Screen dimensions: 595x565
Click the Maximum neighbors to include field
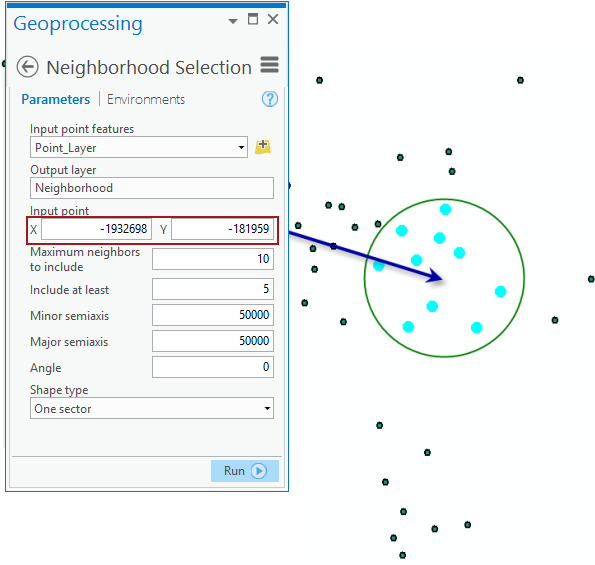213,259
